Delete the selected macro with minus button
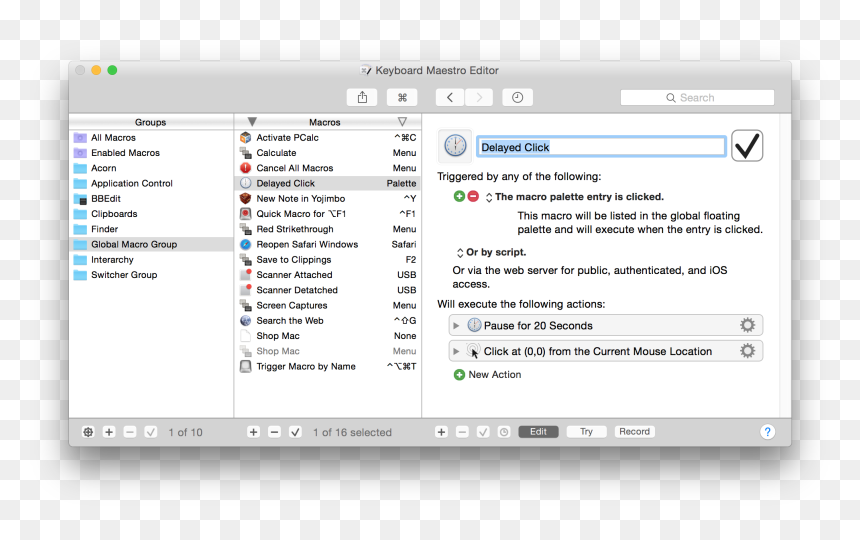 (x=274, y=432)
